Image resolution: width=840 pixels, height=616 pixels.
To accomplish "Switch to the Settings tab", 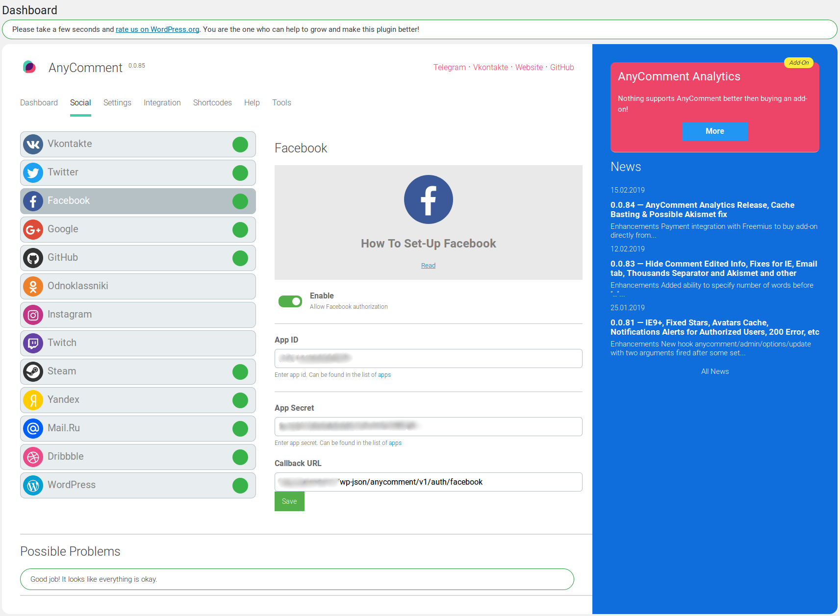I will [x=117, y=102].
